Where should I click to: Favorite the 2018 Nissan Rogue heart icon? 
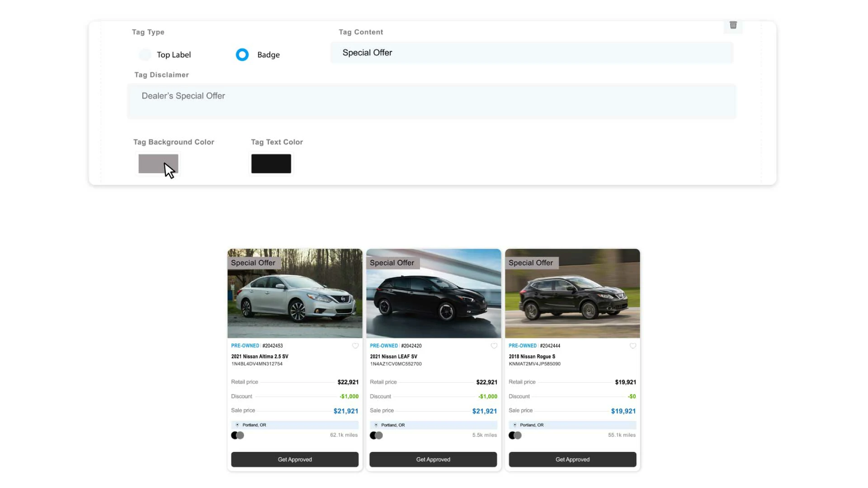coord(633,346)
